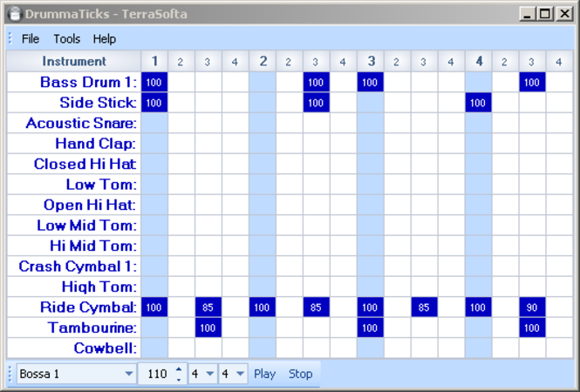Start playback with Play button
The height and width of the screenshot is (392, 580).
pos(264,374)
